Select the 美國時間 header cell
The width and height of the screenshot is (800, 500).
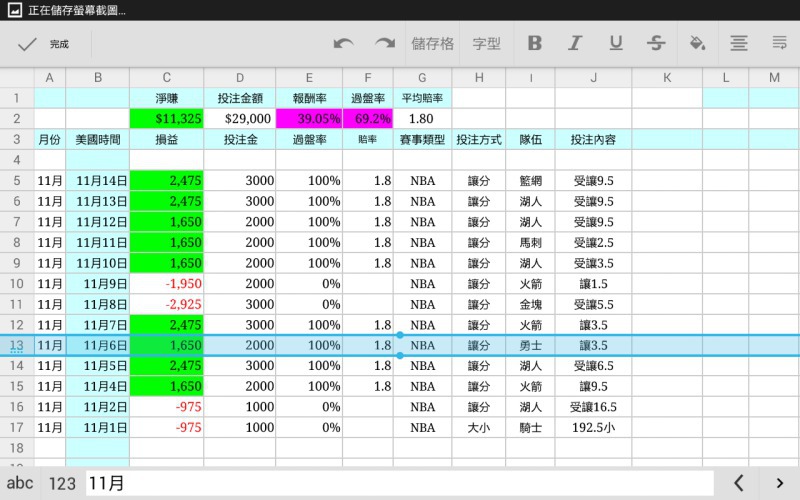coord(97,139)
